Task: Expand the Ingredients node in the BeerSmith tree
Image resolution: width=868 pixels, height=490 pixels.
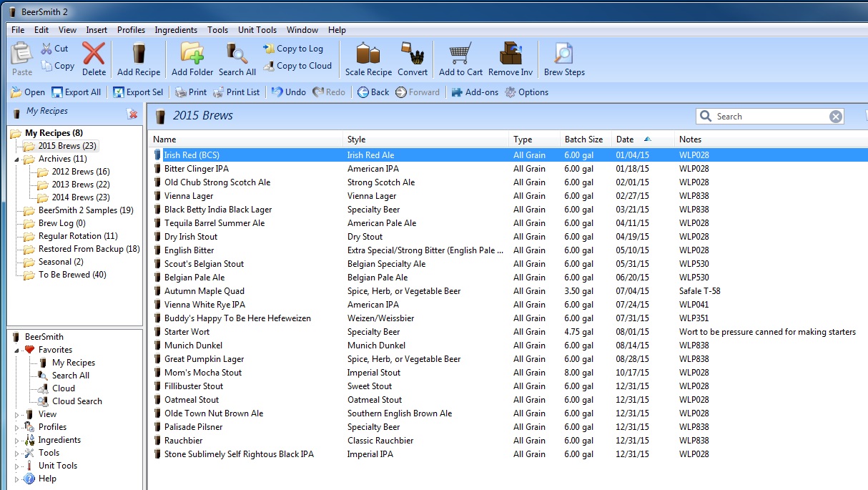Action: [16, 440]
